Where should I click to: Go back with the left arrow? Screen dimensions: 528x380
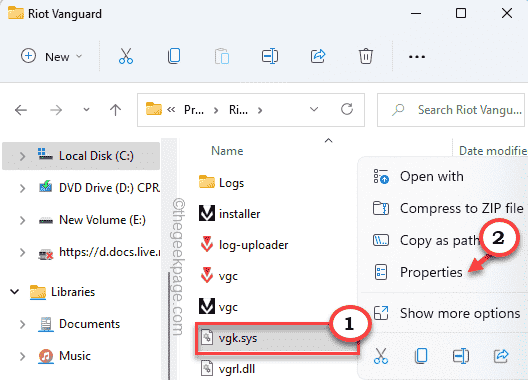(21, 110)
